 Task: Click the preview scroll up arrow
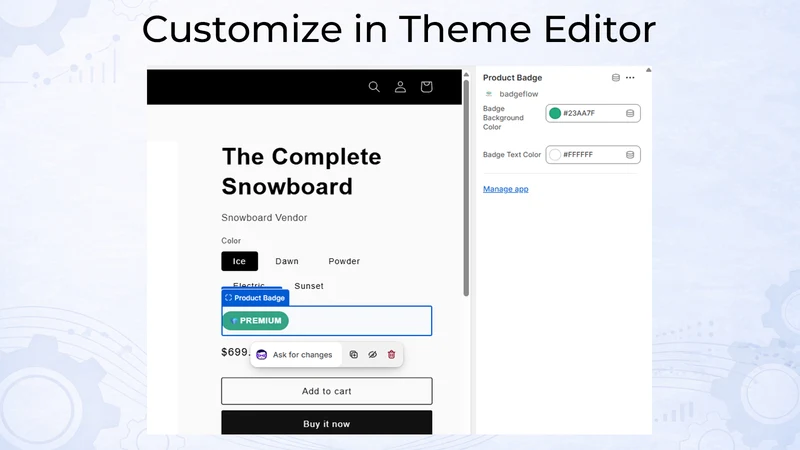click(466, 74)
